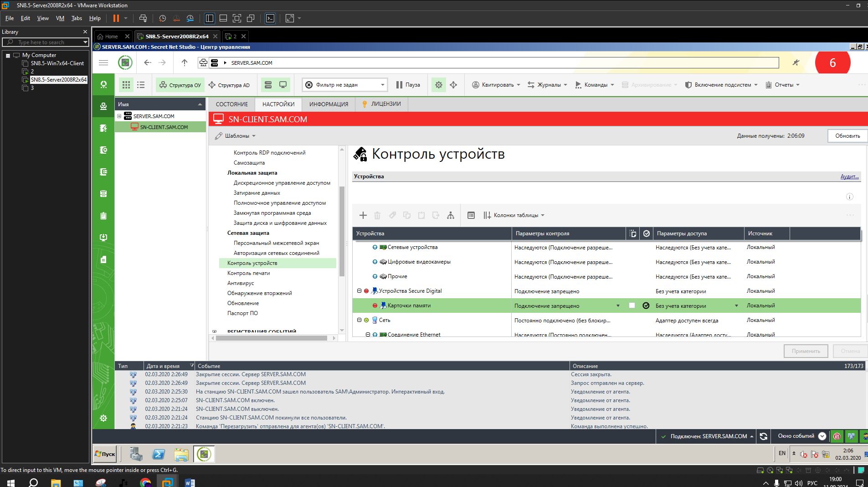Switch to the ИНФОРМАЦИЯ tab
This screenshot has height=487, width=868.
click(329, 104)
